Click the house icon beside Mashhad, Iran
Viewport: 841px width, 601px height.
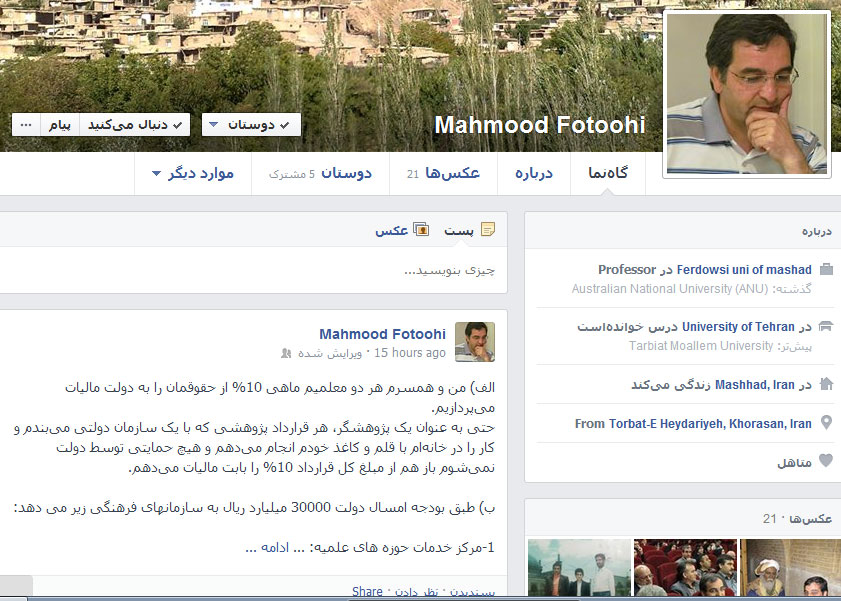pos(827,384)
